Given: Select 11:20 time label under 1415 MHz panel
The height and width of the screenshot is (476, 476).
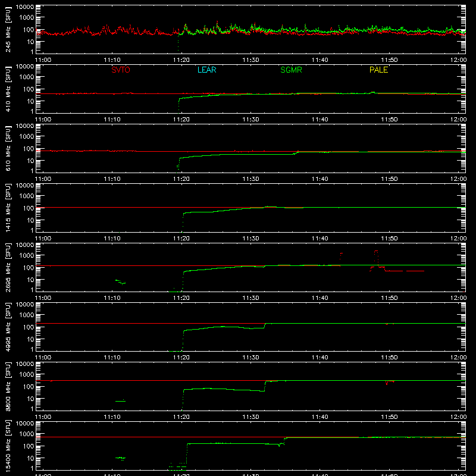Looking at the screenshot, I should tap(181, 239).
